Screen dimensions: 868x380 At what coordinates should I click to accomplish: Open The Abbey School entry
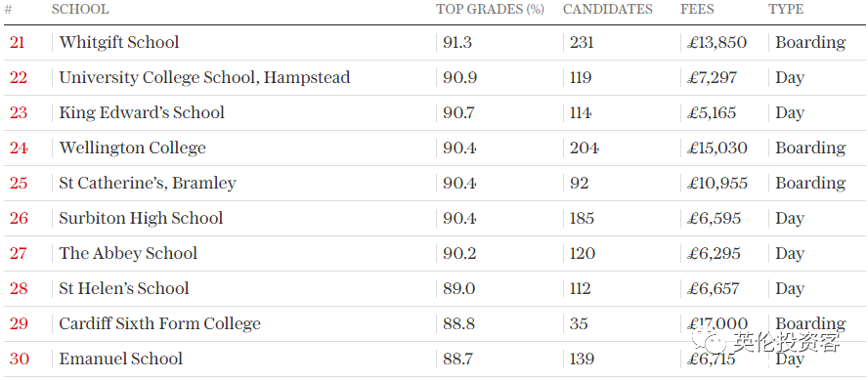coord(128,253)
